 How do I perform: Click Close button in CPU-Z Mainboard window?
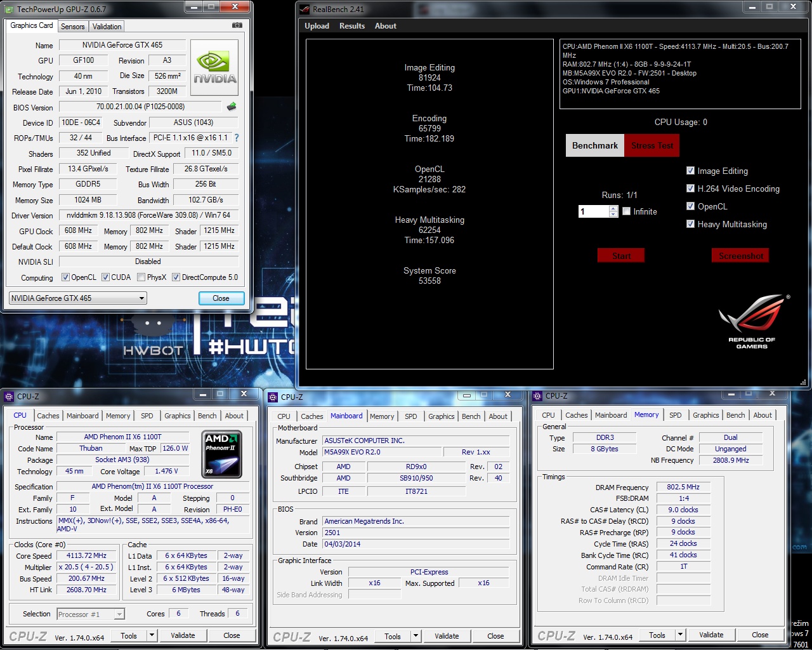tap(495, 635)
